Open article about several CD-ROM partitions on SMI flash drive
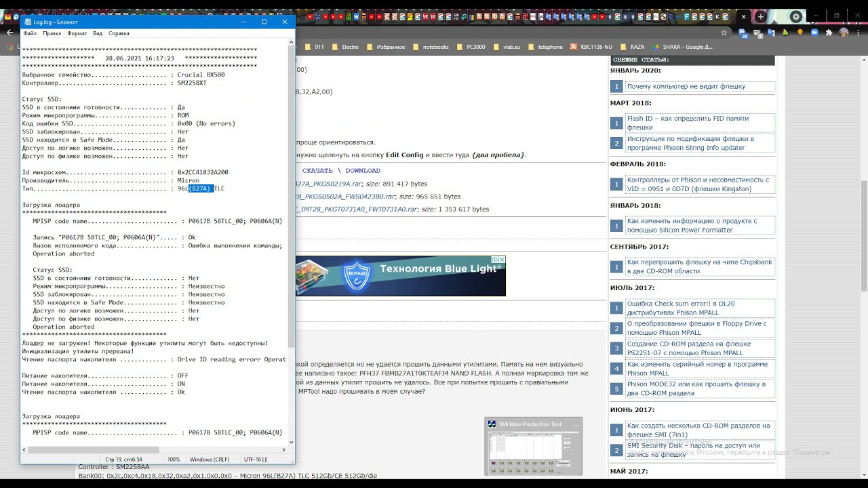Image resolution: width=868 pixels, height=488 pixels. tap(698, 430)
